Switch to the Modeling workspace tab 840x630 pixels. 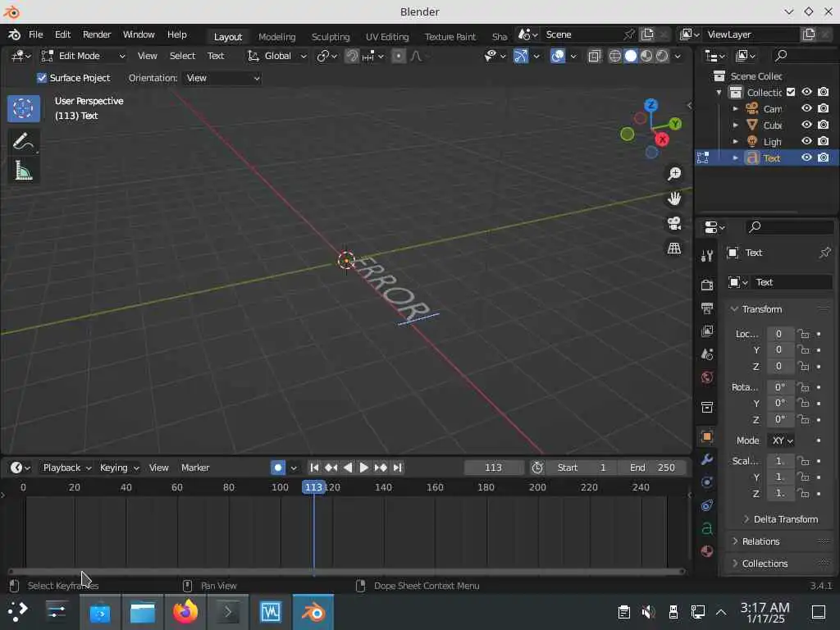pyautogui.click(x=277, y=36)
